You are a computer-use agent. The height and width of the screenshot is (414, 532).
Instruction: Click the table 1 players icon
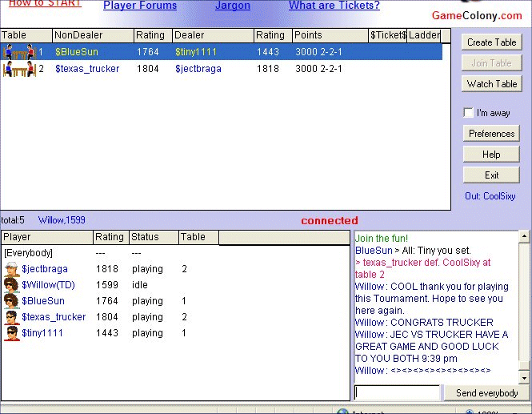19,52
